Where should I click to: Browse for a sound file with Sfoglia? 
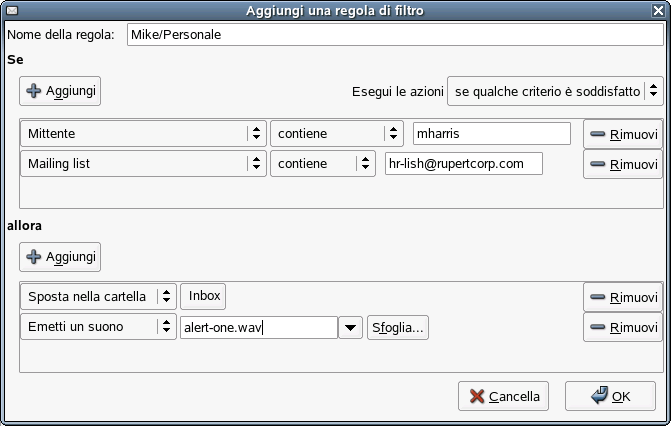tap(397, 328)
